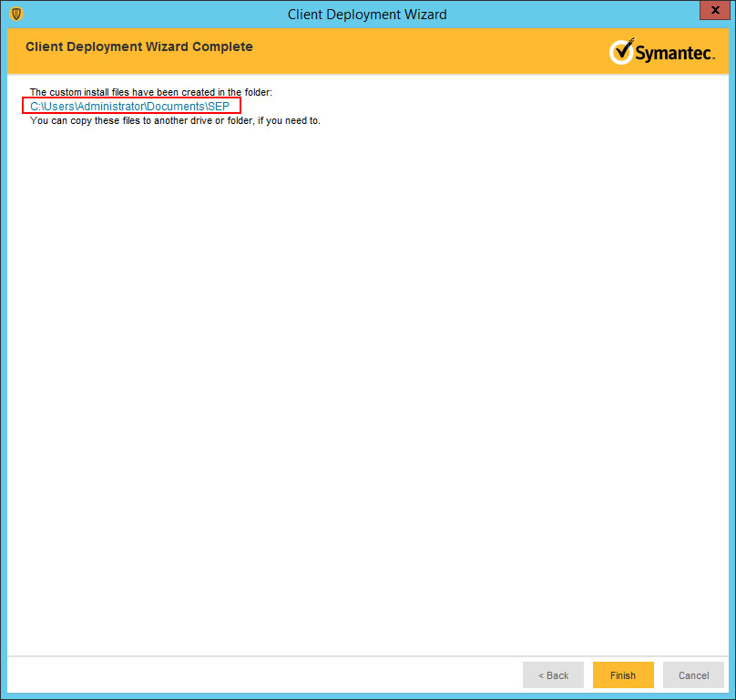Screen dimensions: 736x700
Task: Click the Symantec checkmark logo
Action: [x=662, y=51]
